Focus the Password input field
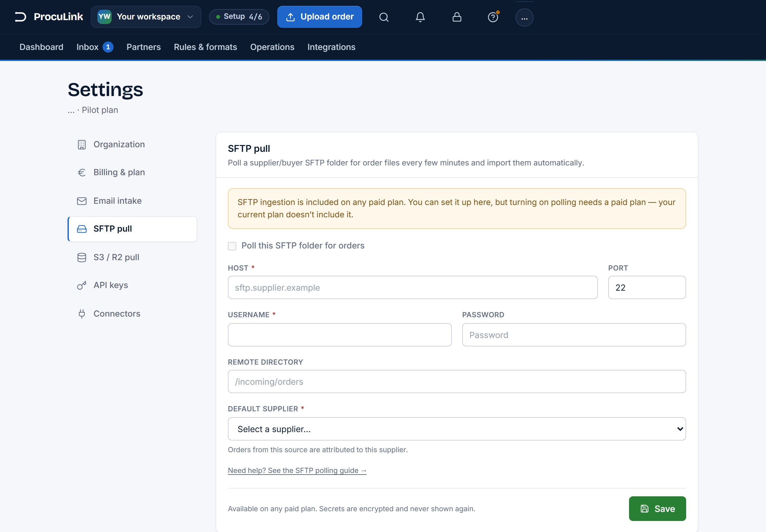Image resolution: width=766 pixels, height=532 pixels. 574,335
